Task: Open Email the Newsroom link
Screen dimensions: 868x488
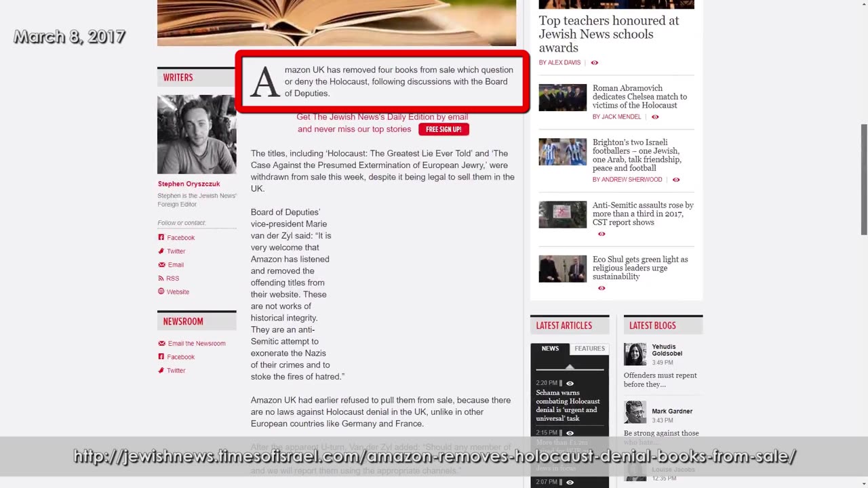Action: pos(197,343)
